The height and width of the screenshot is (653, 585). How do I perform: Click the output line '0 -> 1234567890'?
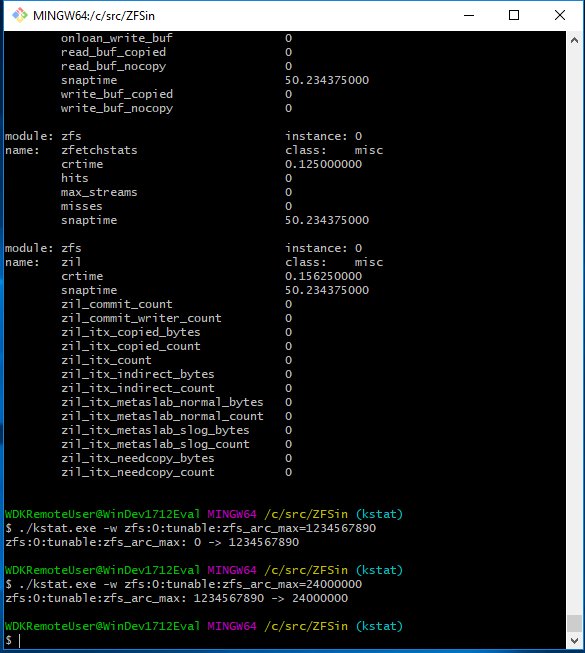(x=152, y=542)
